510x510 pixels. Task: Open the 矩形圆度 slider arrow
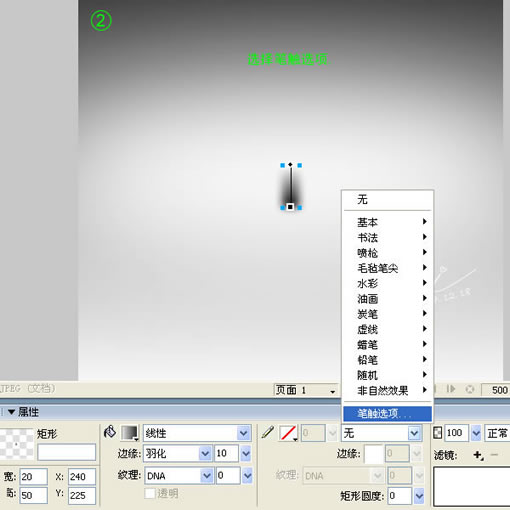click(x=419, y=496)
